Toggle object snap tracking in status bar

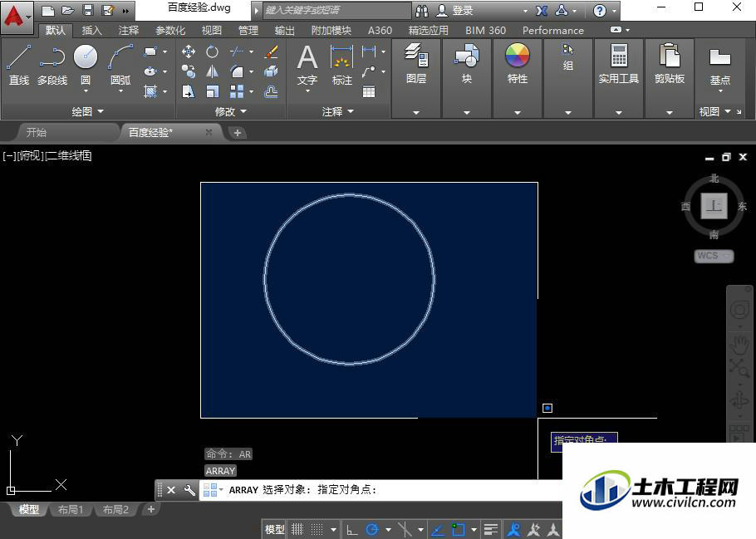coord(437,529)
